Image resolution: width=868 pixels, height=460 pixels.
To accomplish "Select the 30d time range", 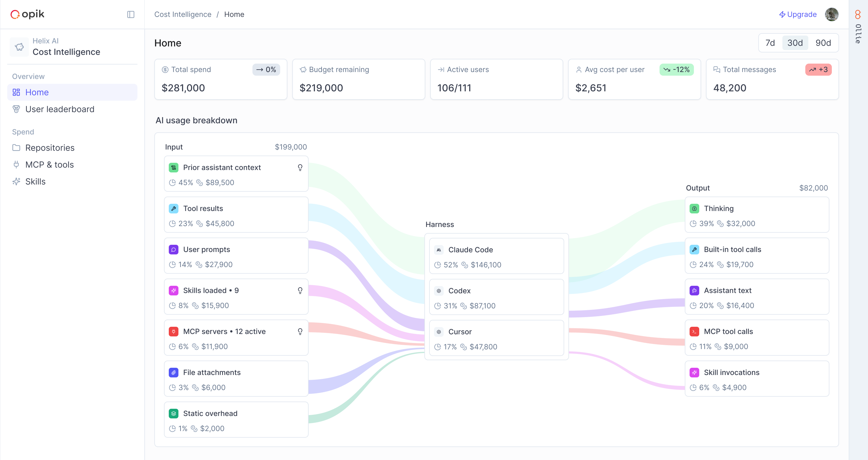I will click(x=795, y=43).
